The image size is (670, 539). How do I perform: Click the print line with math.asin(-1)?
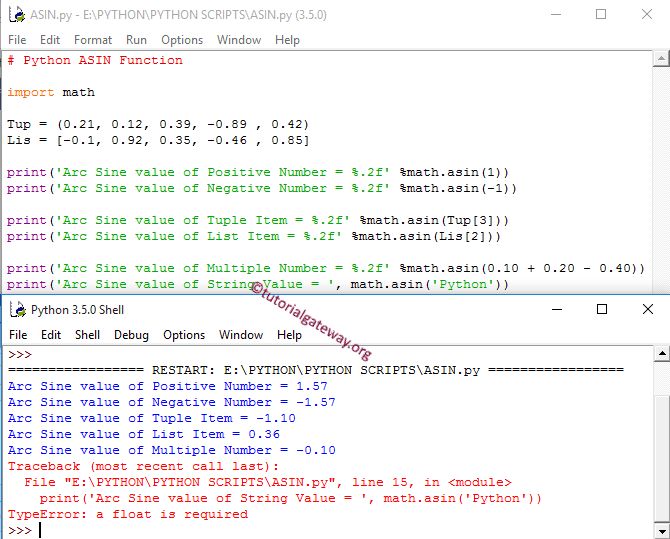[262, 189]
